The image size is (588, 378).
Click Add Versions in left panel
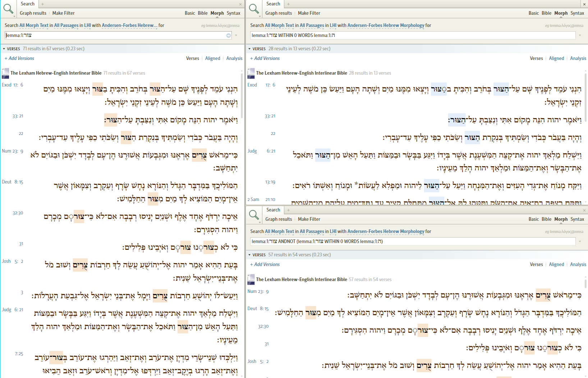[x=19, y=58]
